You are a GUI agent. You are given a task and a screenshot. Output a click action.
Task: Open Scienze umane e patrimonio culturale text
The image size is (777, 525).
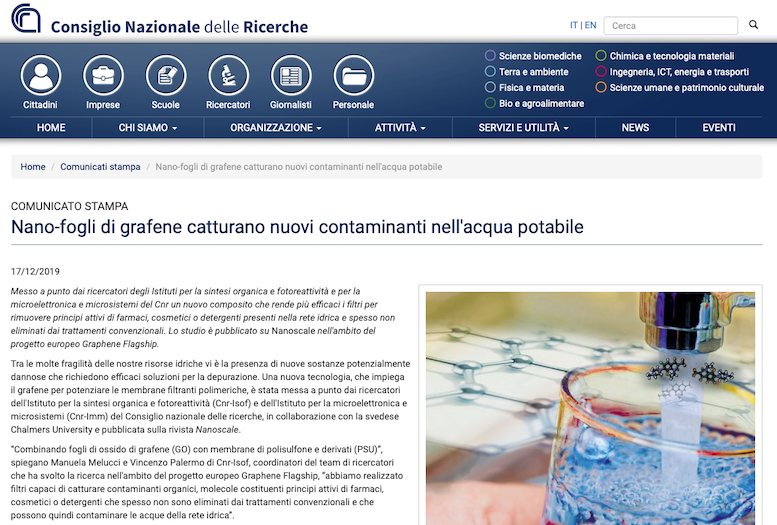pos(687,87)
